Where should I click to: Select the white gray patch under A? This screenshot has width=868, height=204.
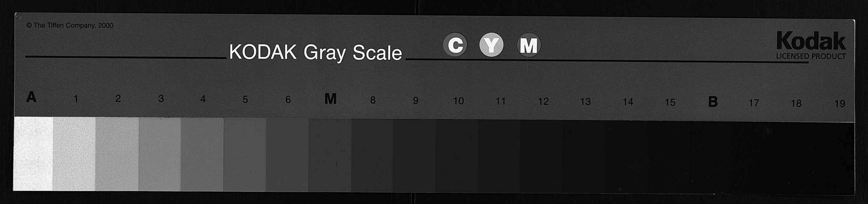[33, 153]
